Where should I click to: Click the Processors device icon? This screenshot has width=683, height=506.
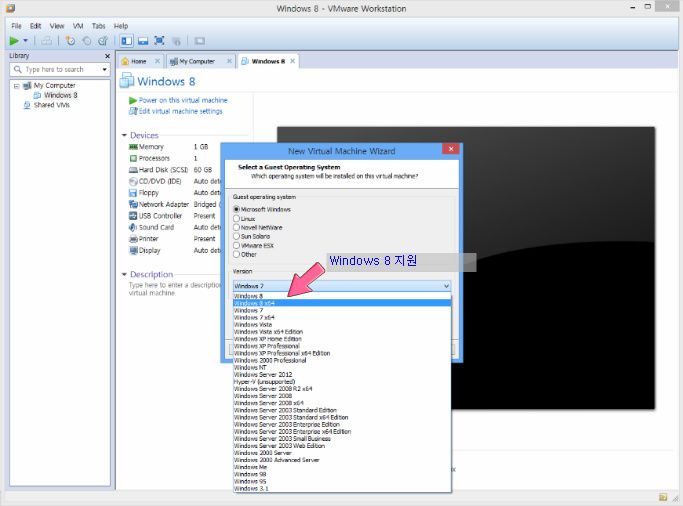click(x=133, y=158)
